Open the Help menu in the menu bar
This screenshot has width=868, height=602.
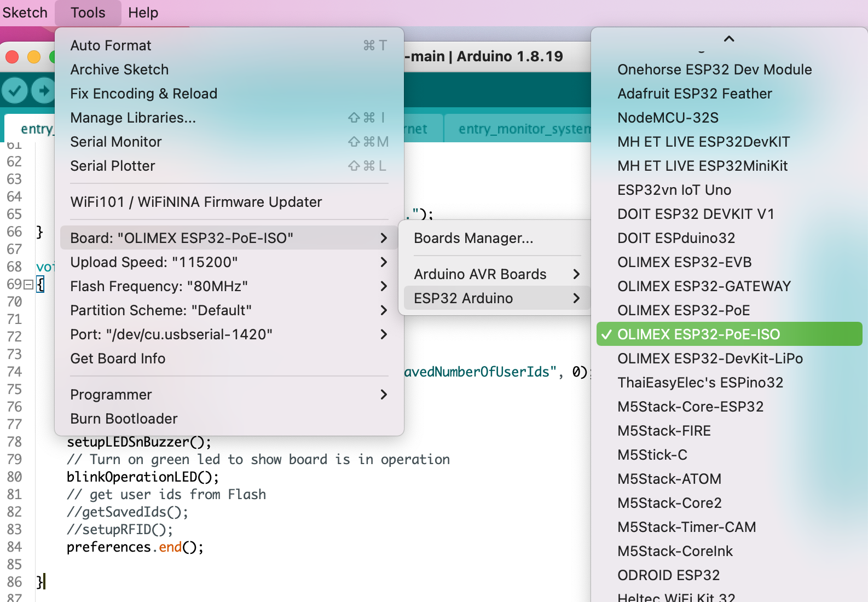tap(143, 13)
